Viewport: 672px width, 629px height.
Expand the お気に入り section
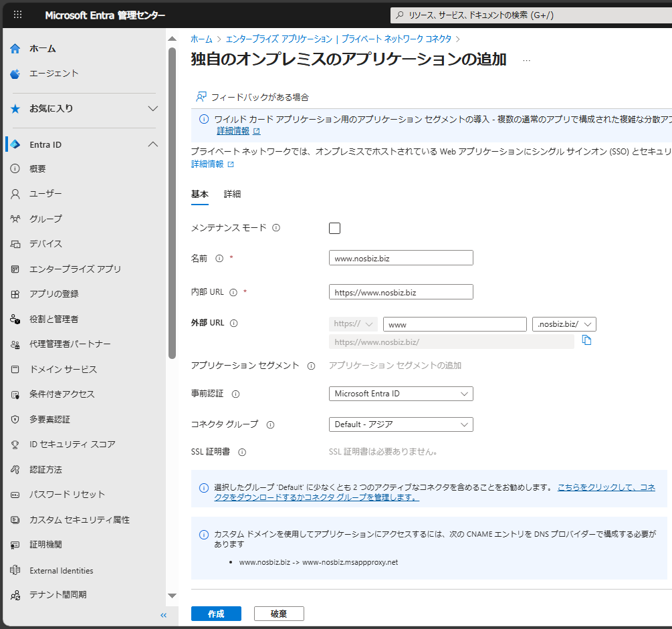point(152,108)
